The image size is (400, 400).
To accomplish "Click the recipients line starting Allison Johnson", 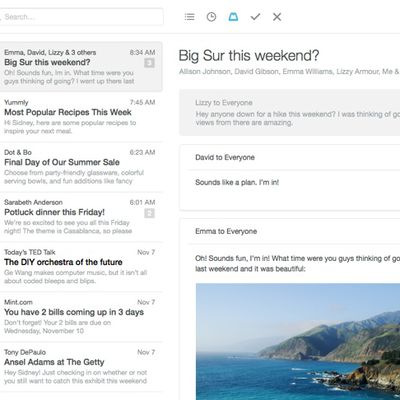I will coord(289,71).
